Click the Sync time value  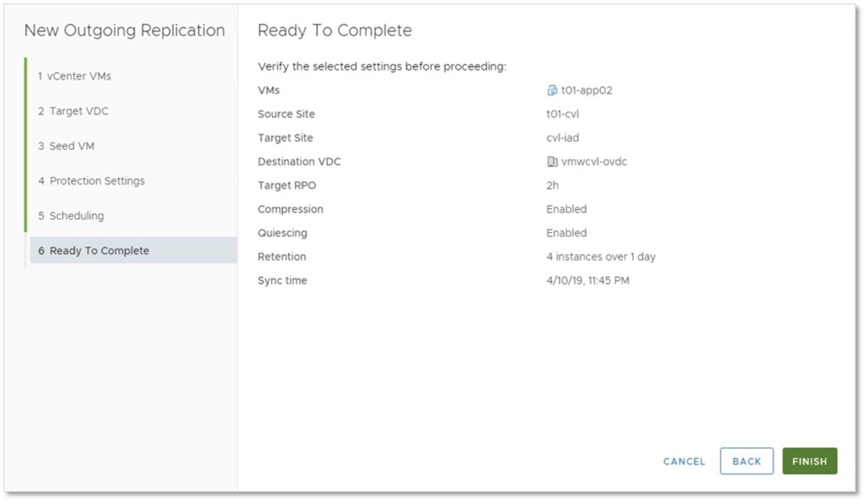click(x=588, y=280)
